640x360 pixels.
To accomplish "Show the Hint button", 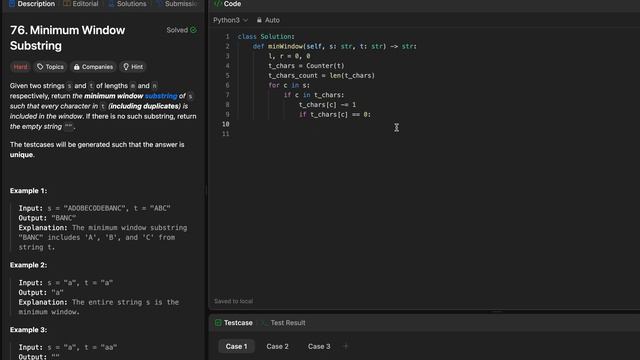I will coord(133,67).
